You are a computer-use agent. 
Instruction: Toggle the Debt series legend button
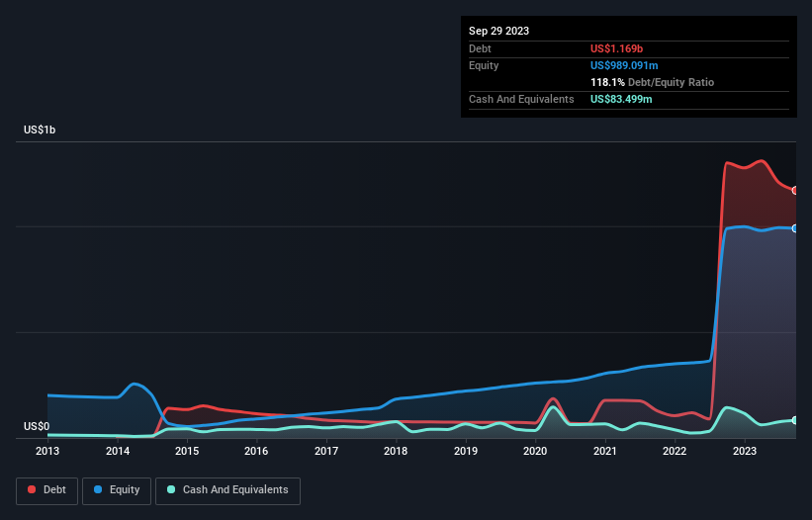coord(47,490)
